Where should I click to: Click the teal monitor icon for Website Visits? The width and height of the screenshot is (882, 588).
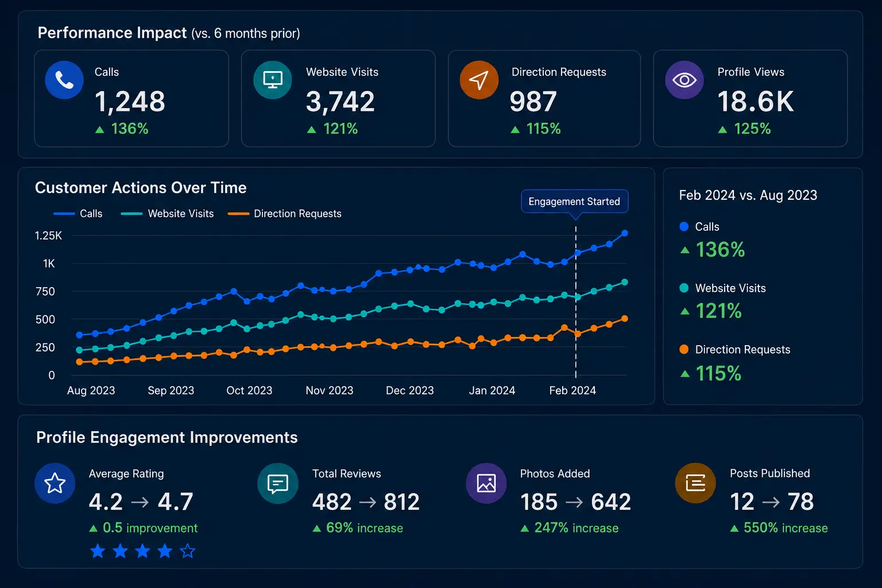coord(273,80)
